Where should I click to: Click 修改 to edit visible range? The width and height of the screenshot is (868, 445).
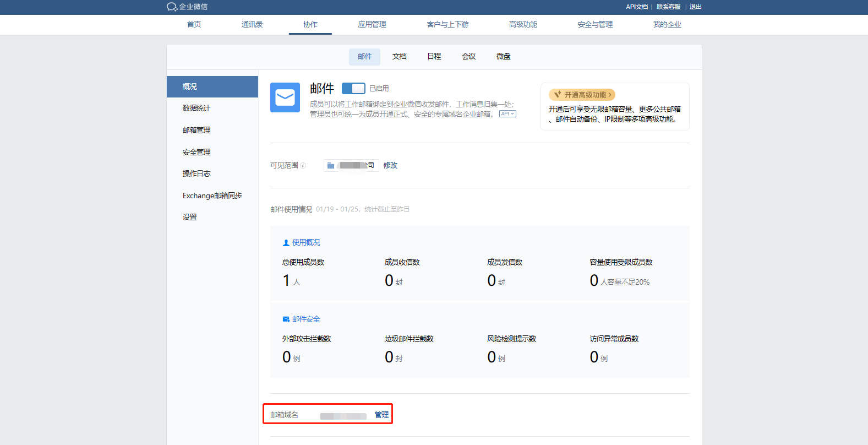point(390,165)
